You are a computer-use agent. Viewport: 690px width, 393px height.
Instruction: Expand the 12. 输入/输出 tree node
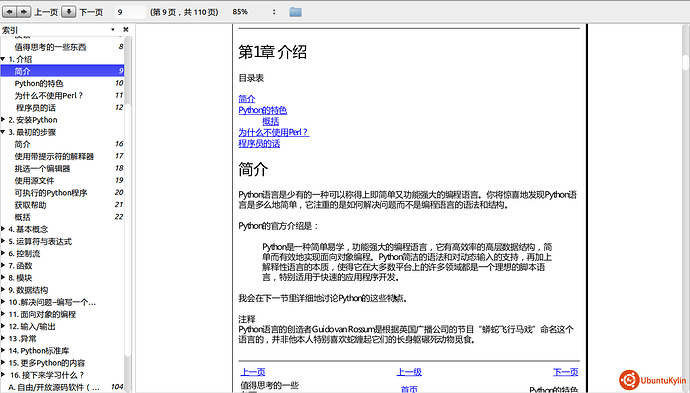tap(3, 326)
